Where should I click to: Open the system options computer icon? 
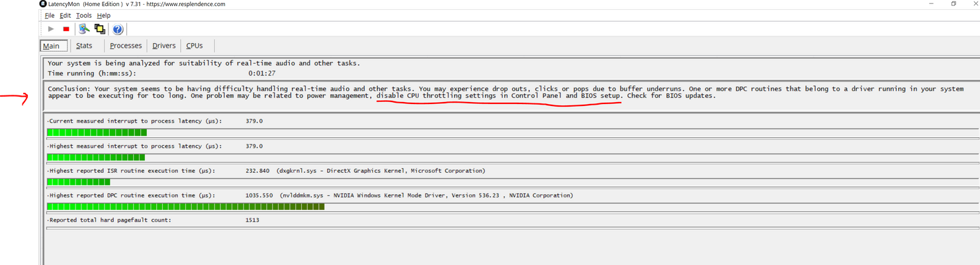coord(84,29)
